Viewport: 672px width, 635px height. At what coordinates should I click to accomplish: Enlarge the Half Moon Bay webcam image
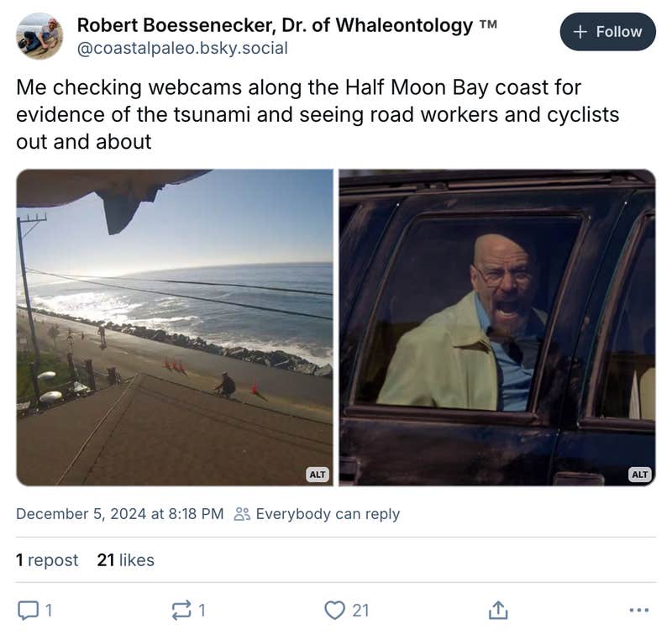pos(175,328)
